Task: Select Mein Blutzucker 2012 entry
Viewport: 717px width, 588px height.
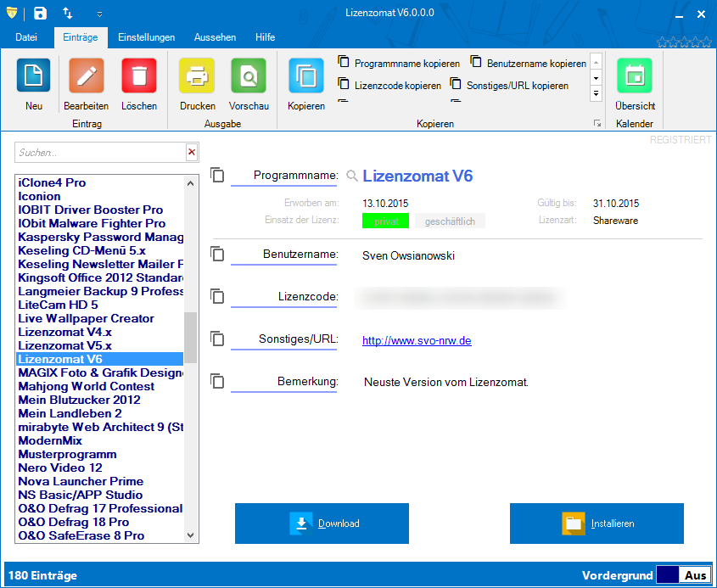Action: coord(79,400)
